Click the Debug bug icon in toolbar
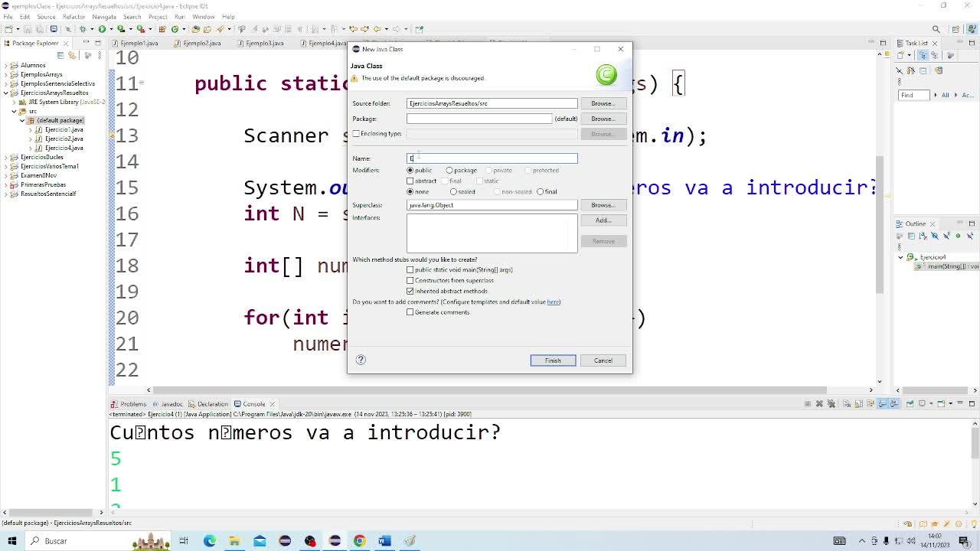Viewport: 980px width, 551px height. [x=82, y=29]
